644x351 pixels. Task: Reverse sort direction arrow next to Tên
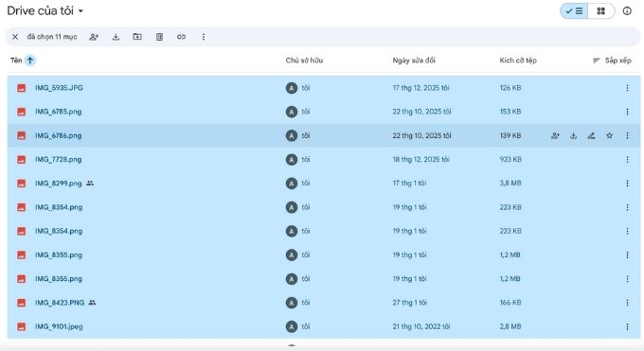[30, 61]
